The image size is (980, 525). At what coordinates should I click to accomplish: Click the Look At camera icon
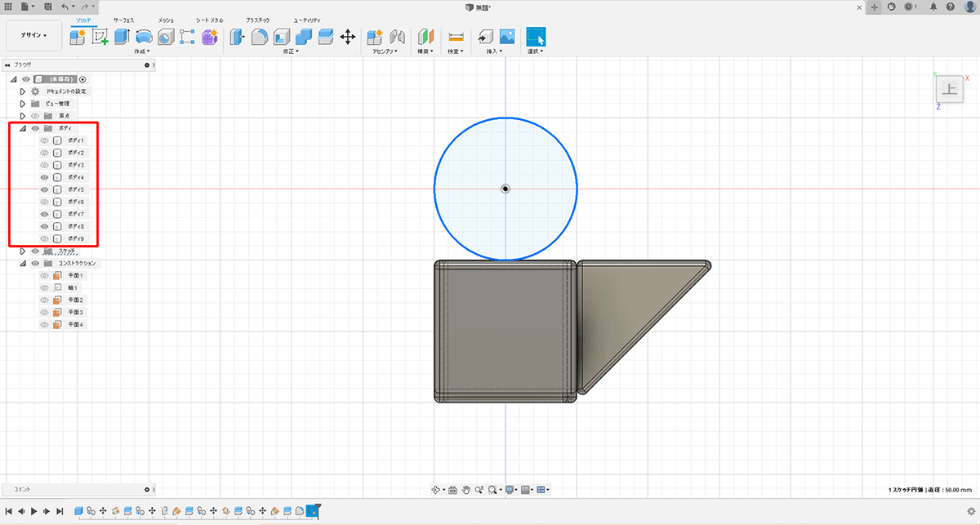[452, 490]
